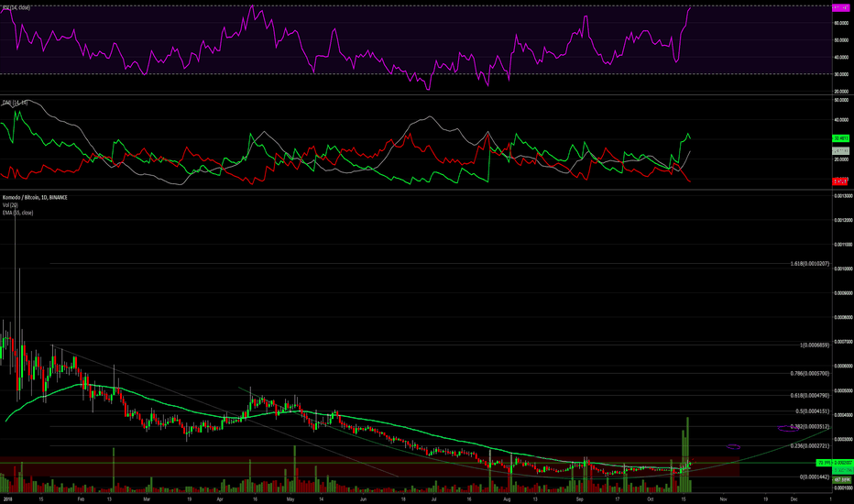854x504 pixels.
Task: Click the 30.0000 RSI scale label
Action: pyautogui.click(x=841, y=74)
